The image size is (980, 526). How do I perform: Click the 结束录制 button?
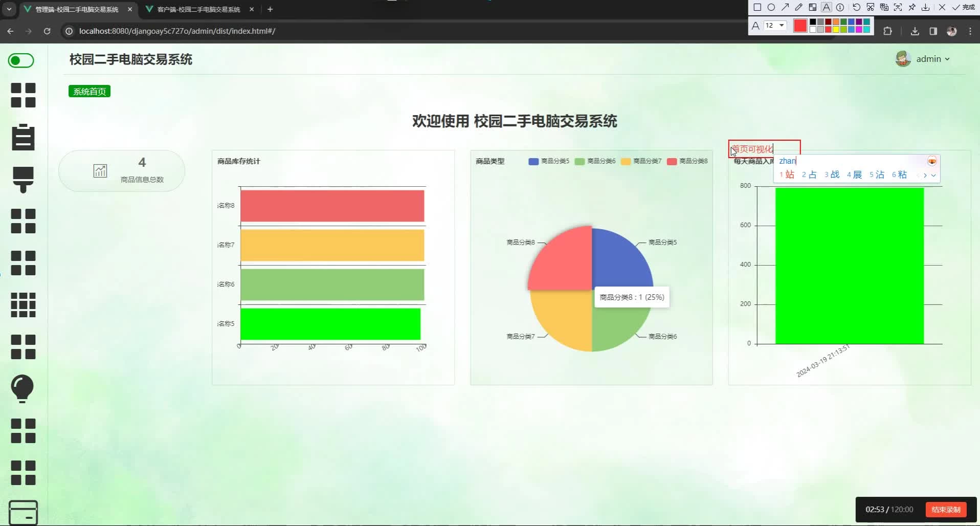(x=946, y=510)
